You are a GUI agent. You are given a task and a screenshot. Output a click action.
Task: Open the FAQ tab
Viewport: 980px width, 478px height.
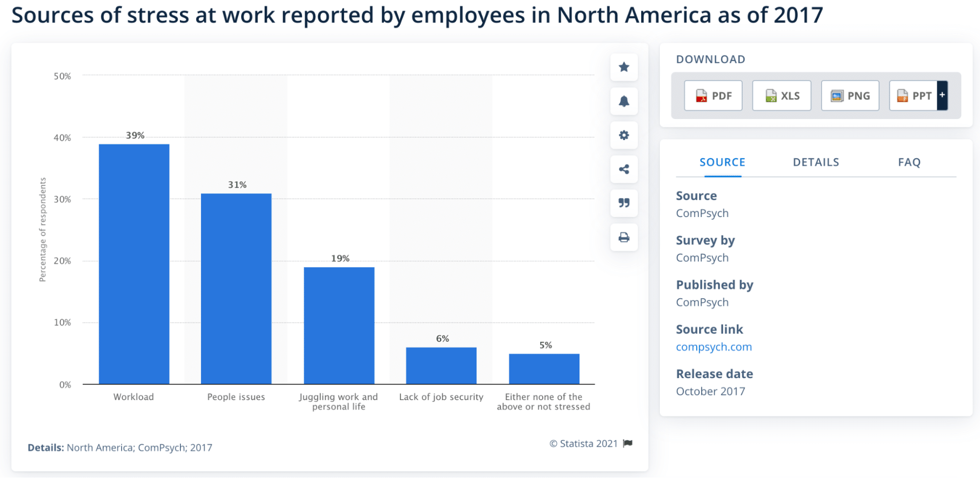pos(909,162)
